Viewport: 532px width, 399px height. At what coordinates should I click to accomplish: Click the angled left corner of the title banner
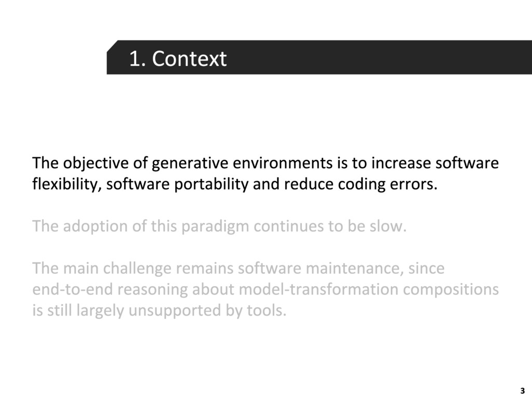click(112, 46)
